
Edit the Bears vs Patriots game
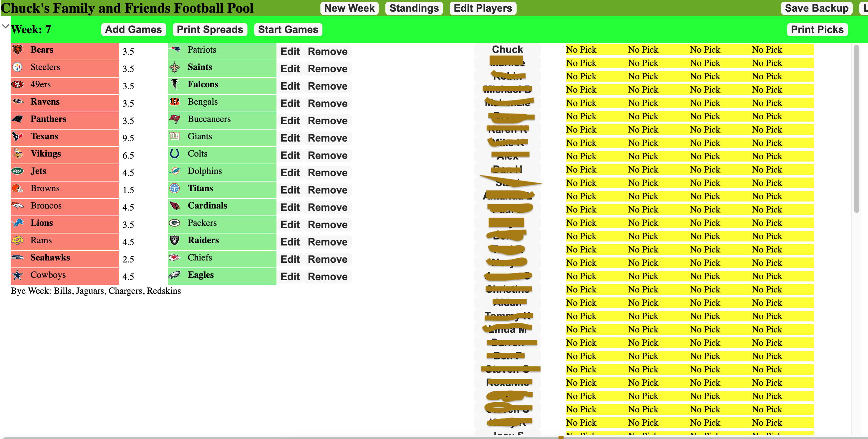point(290,52)
